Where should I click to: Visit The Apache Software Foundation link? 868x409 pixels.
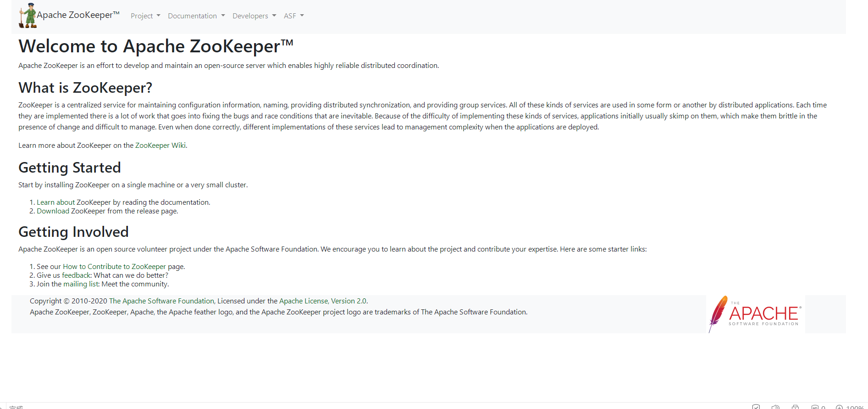click(x=161, y=301)
